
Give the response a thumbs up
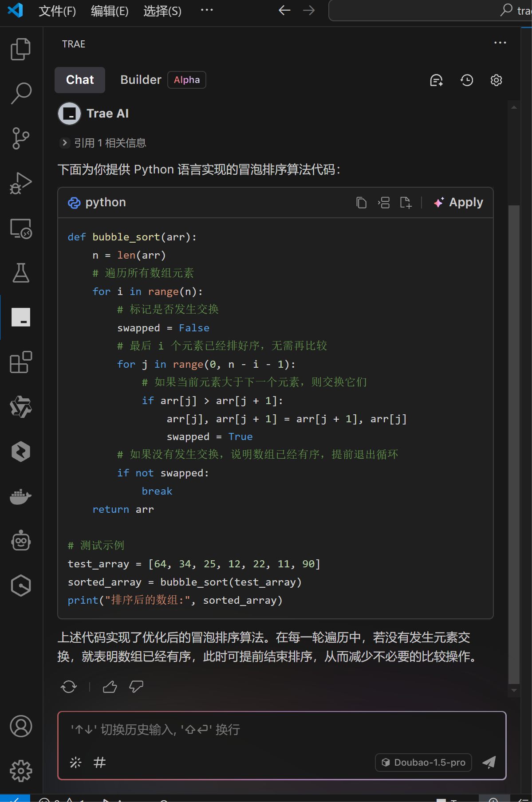click(110, 687)
